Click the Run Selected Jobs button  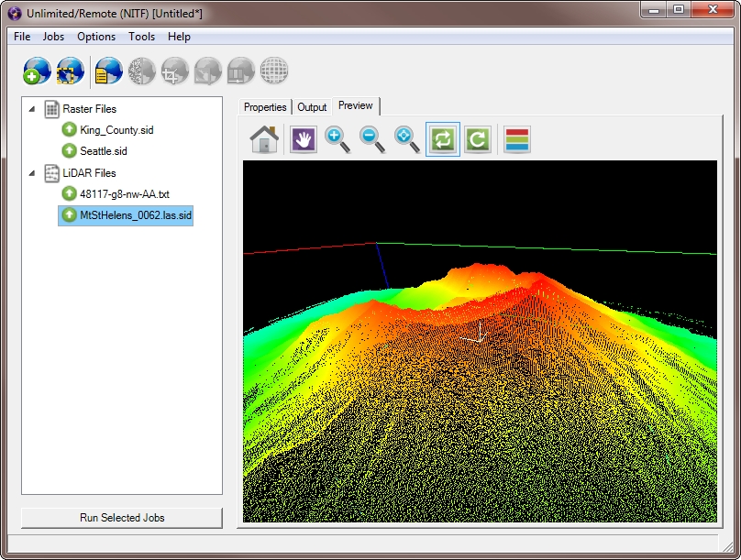pos(122,518)
